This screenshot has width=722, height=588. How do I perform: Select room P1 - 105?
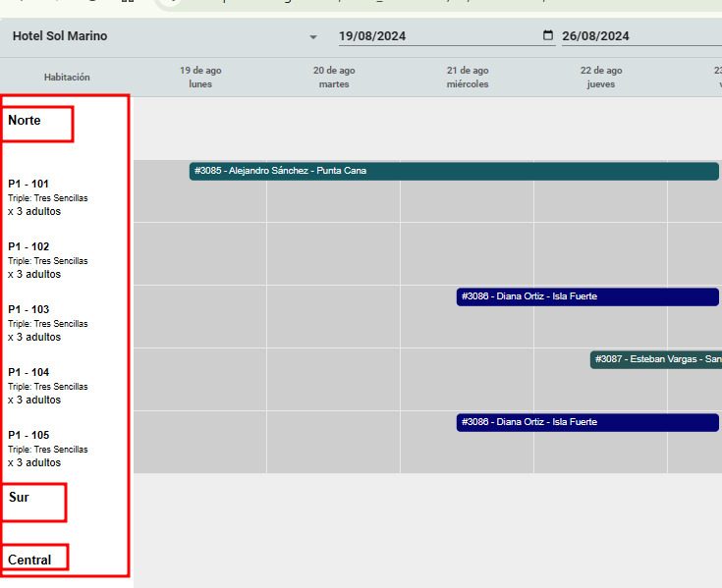28,435
